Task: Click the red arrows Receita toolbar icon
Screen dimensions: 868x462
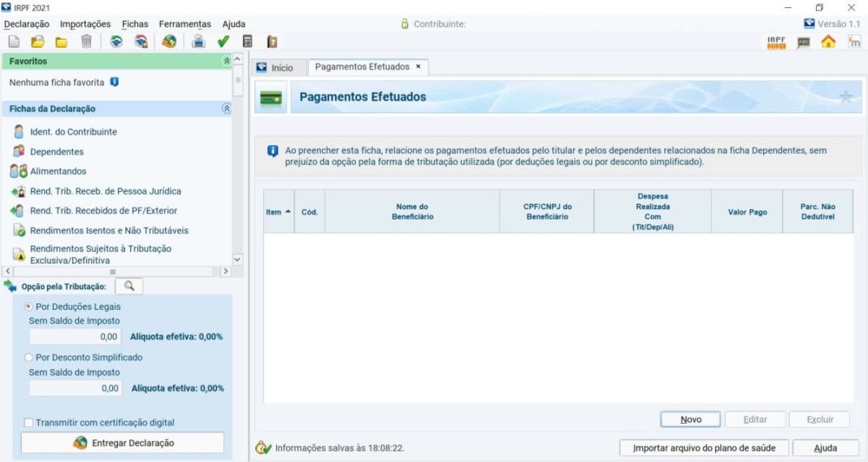Action: pos(141,41)
